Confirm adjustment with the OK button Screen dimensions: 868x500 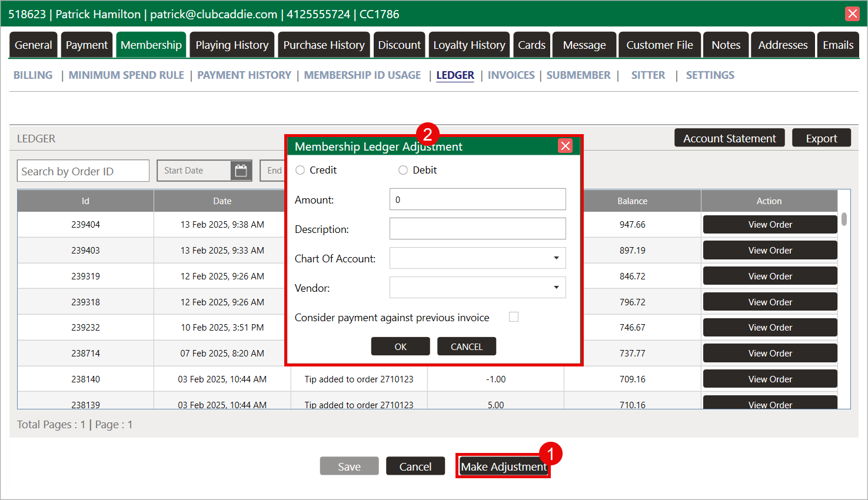400,346
